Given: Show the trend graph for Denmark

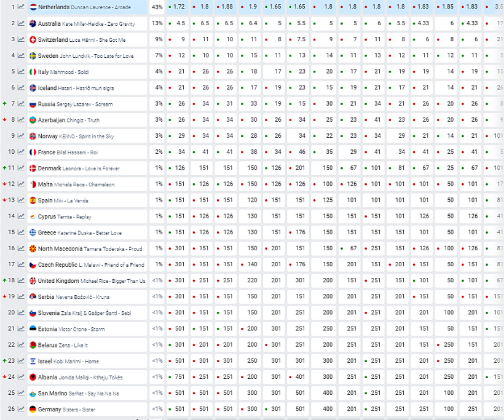Looking at the screenshot, I should tap(21, 168).
